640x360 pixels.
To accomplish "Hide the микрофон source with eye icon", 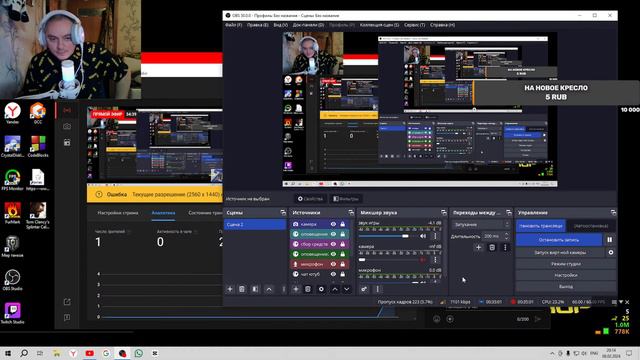I will 333,264.
